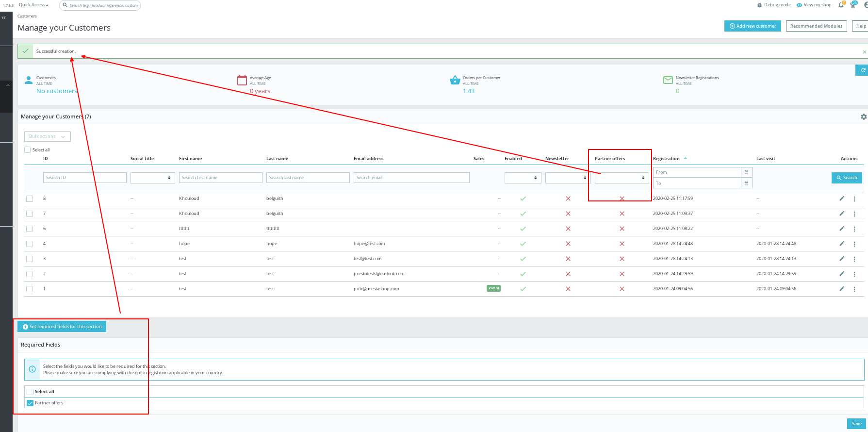Viewport: 868px width, 432px height.
Task: Open more actions menu for customer 8
Action: [854, 199]
